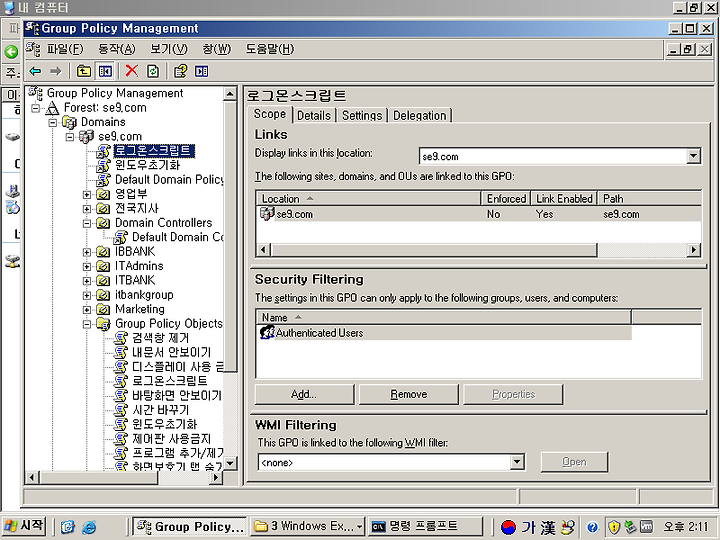
Task: Open the Display links location dropdown
Action: pyautogui.click(x=693, y=156)
